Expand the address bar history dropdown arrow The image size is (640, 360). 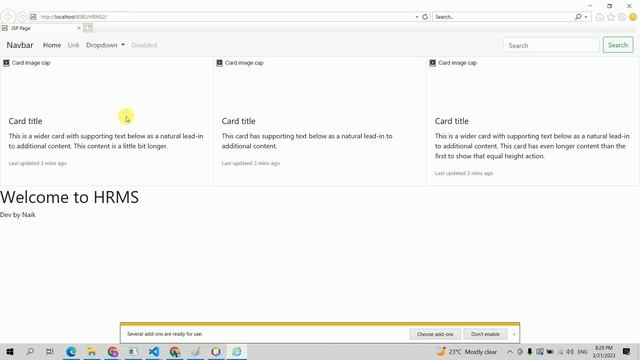click(x=417, y=17)
